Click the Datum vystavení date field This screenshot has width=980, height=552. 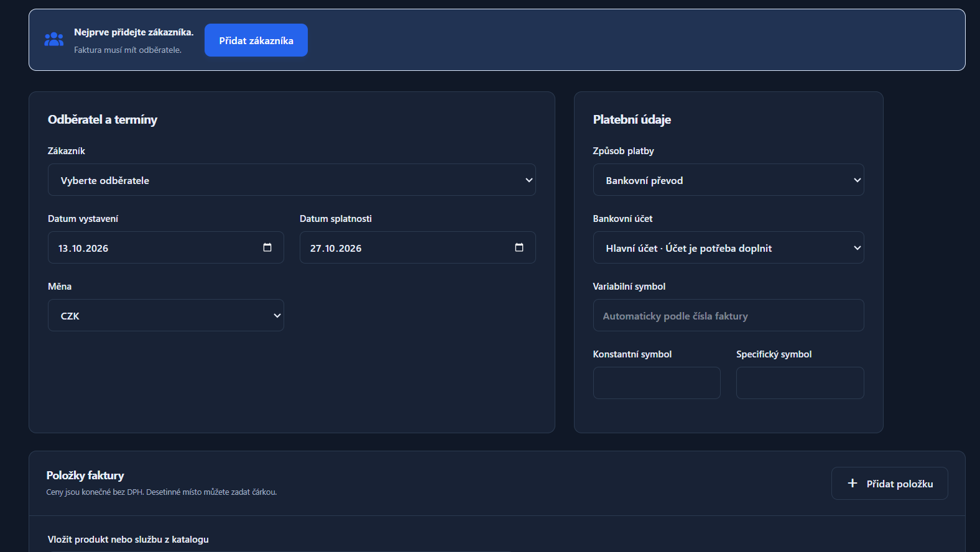(166, 247)
